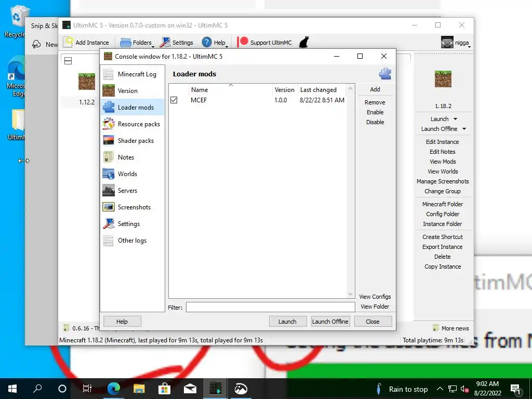Click Support UltimMC Patreon button

click(264, 43)
